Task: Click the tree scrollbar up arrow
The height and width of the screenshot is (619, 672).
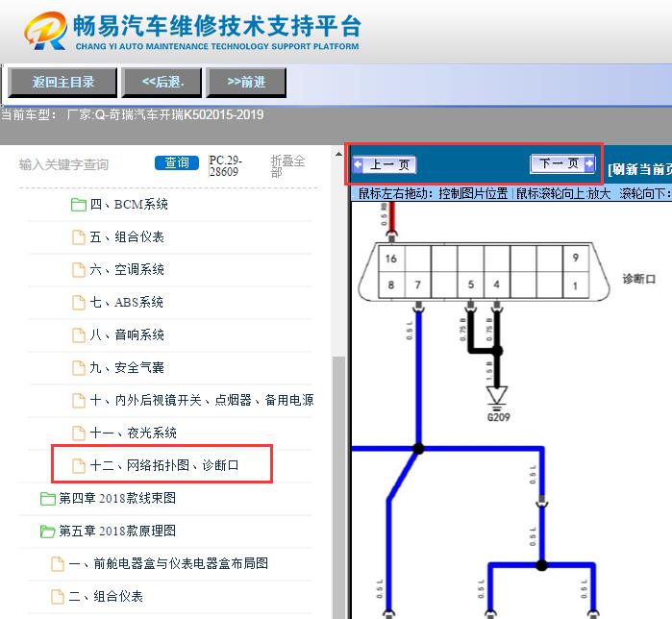Action: click(x=338, y=154)
